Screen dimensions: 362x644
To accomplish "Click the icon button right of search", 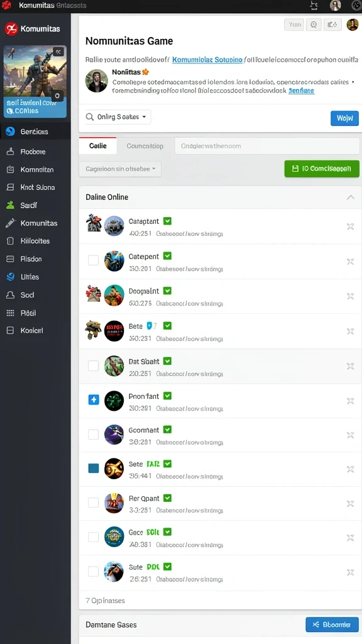I will click(332, 25).
